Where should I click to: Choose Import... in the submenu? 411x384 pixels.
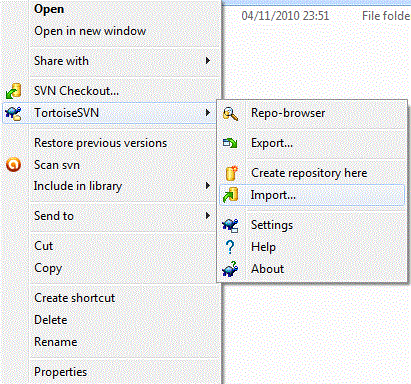tap(312, 195)
